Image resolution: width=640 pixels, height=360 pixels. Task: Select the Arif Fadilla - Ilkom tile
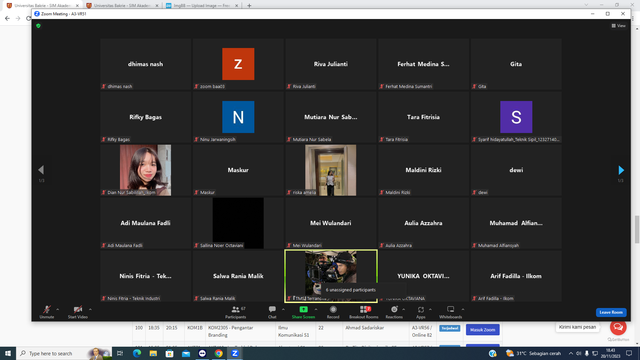[x=516, y=276]
